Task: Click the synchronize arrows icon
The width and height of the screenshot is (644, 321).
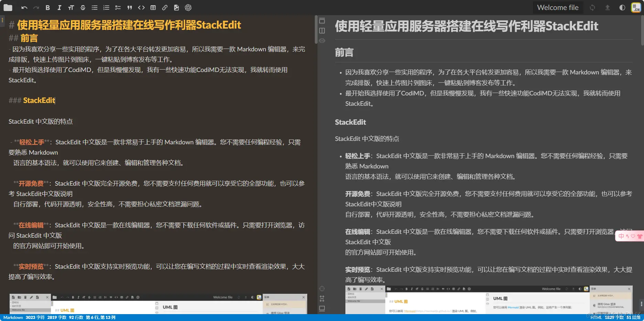Action: tap(592, 8)
